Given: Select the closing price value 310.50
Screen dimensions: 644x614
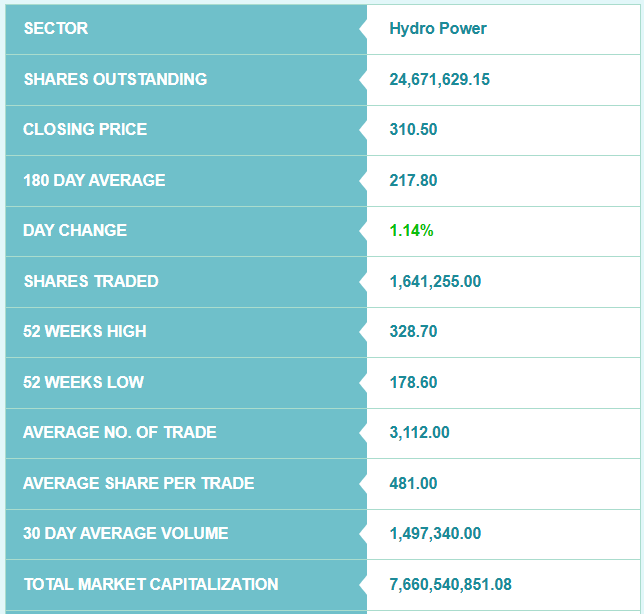Looking at the screenshot, I should coord(413,130).
